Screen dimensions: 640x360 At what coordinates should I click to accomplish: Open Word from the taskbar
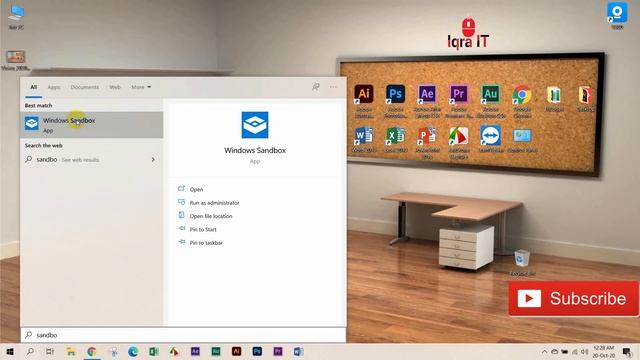(x=298, y=351)
